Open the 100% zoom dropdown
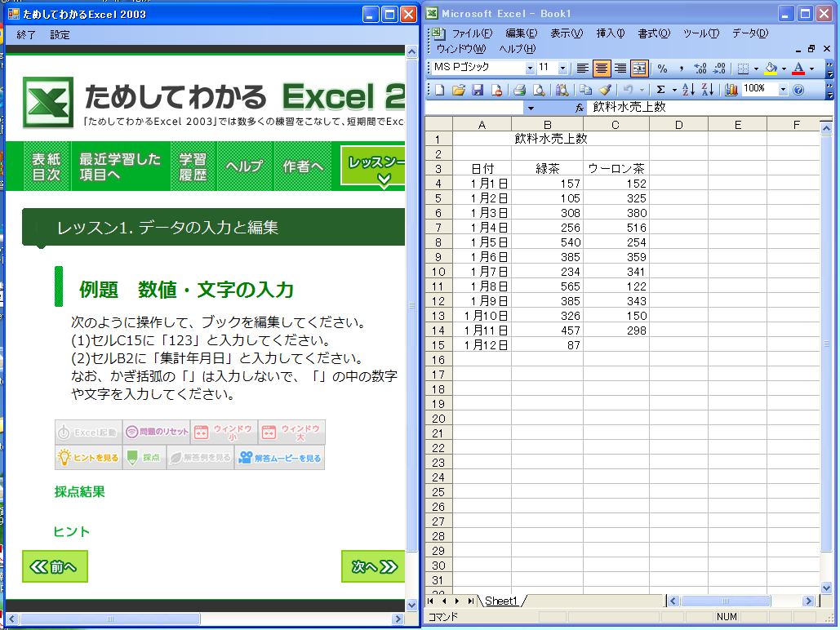 click(783, 90)
